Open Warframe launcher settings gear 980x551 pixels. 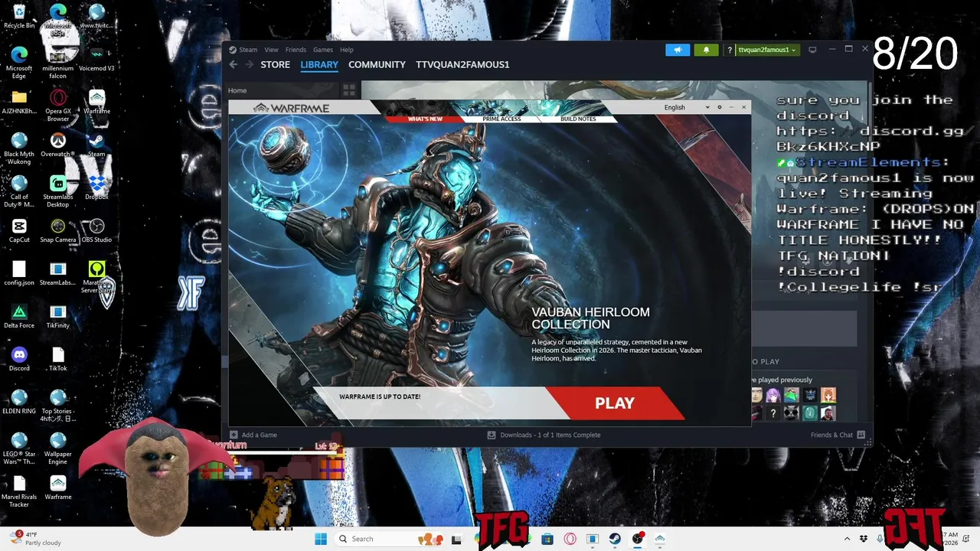click(719, 107)
